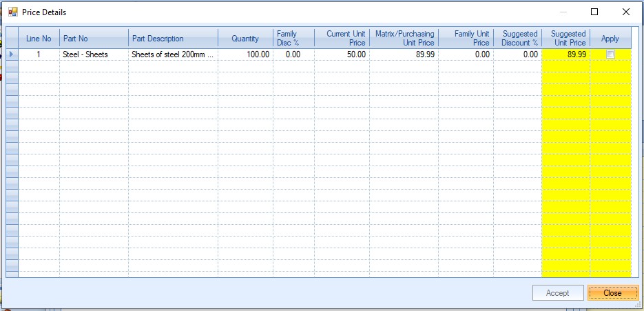
Task: Click the Matrix/Purchasing Unit Price header
Action: coord(404,39)
